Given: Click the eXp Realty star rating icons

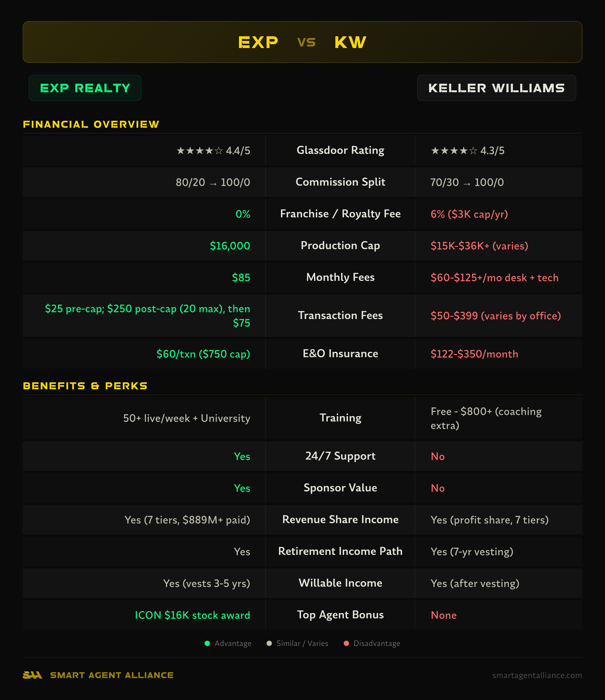Looking at the screenshot, I should [x=199, y=151].
